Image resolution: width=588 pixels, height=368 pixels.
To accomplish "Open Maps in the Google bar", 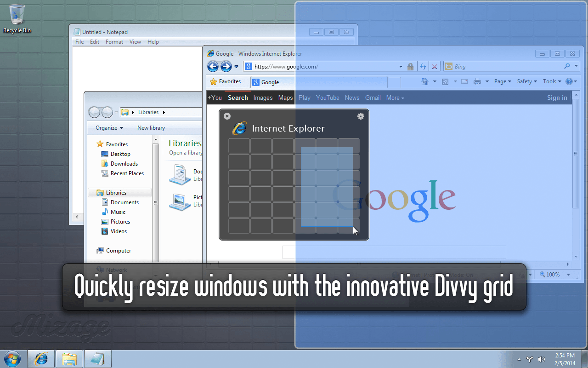I will 285,98.
